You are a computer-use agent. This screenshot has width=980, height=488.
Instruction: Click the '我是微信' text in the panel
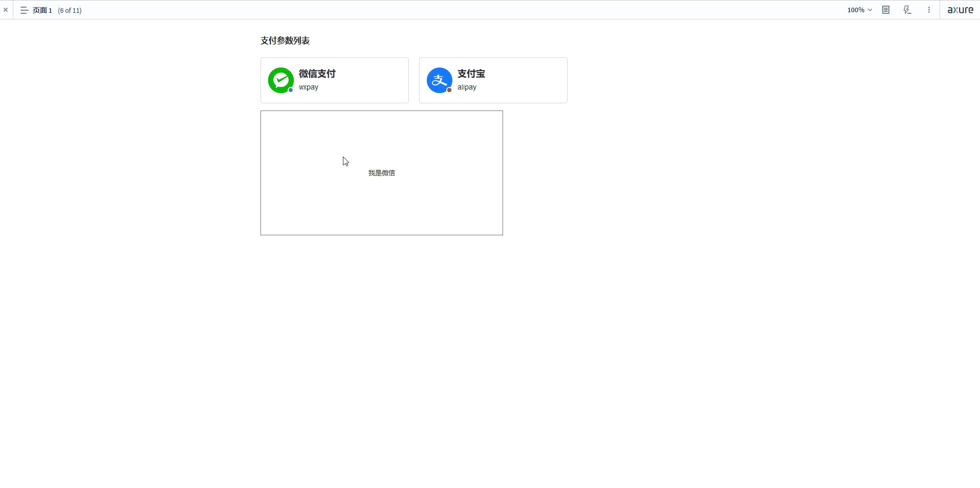click(382, 173)
